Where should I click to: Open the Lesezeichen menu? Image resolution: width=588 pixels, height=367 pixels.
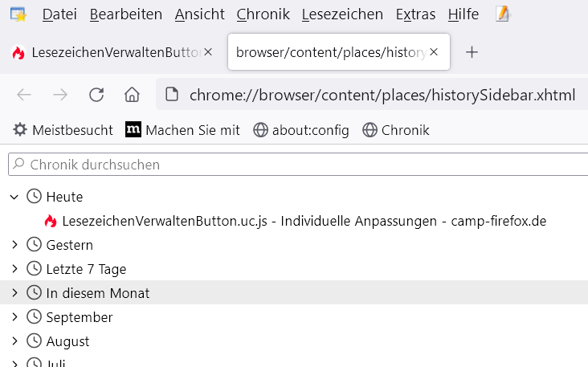pos(341,14)
